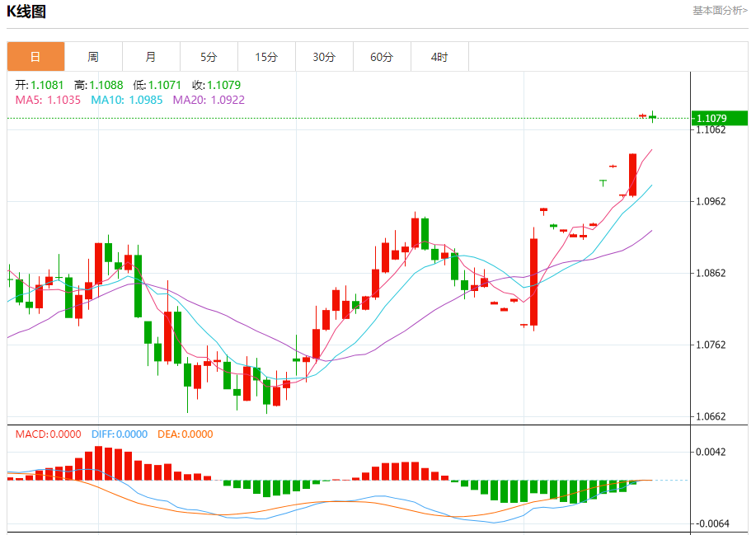The image size is (756, 535).
Task: Click the low price 低:1.1071
Action: coord(157,85)
